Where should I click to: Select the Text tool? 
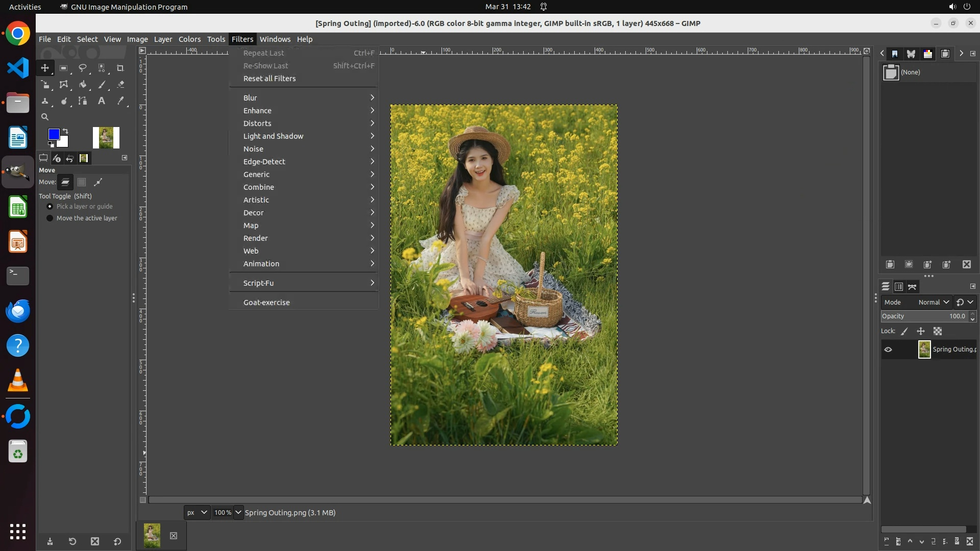[102, 101]
